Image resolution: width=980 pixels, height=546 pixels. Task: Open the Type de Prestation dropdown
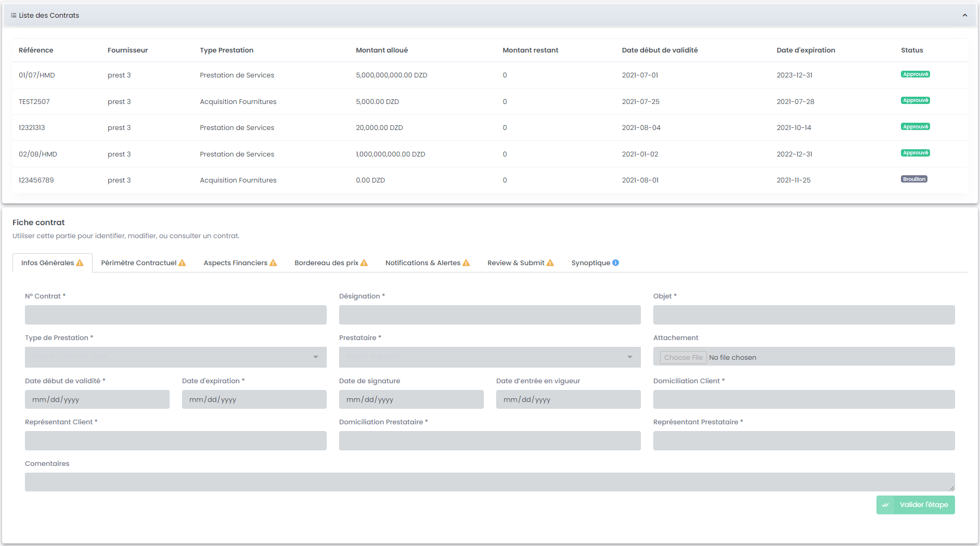[x=175, y=357]
